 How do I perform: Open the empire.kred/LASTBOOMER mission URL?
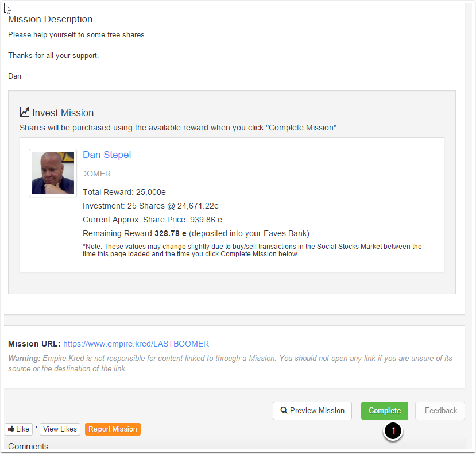pyautogui.click(x=136, y=344)
